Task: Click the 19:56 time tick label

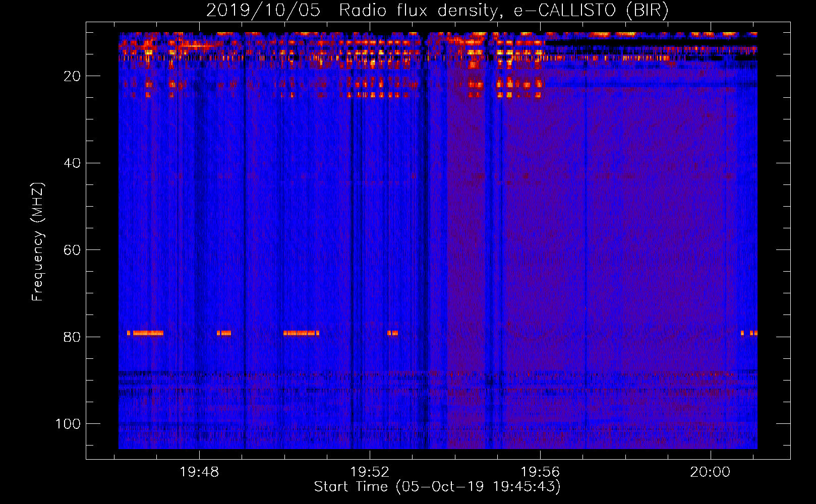Action: (x=540, y=472)
